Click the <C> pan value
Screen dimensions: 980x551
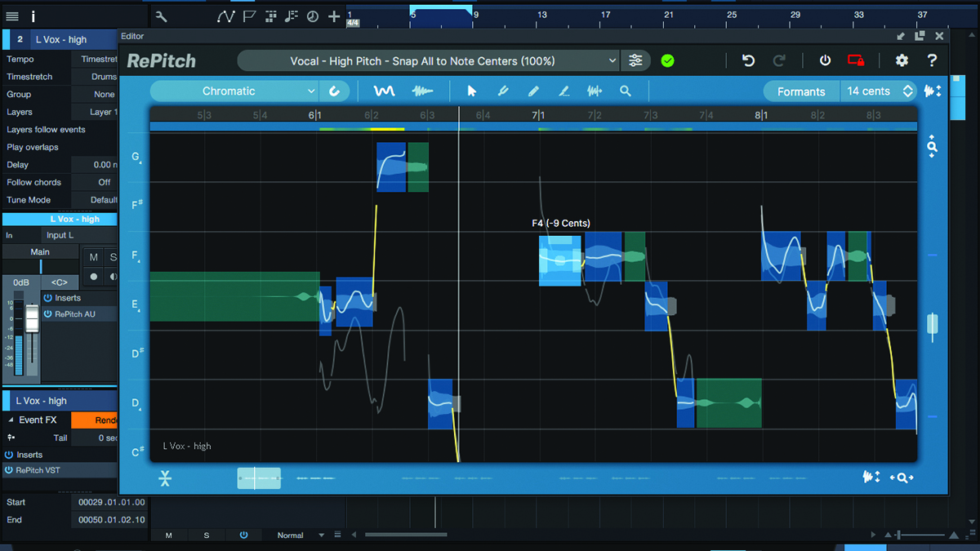(x=60, y=282)
